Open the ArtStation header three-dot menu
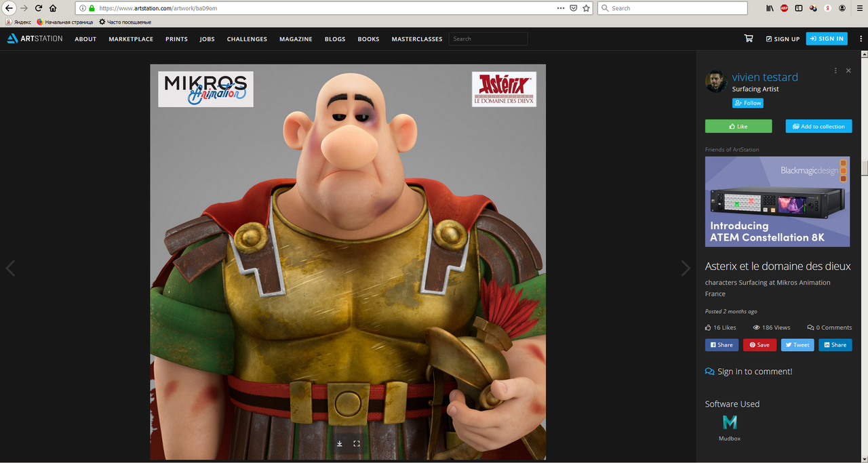This screenshot has width=868, height=463. coord(860,39)
